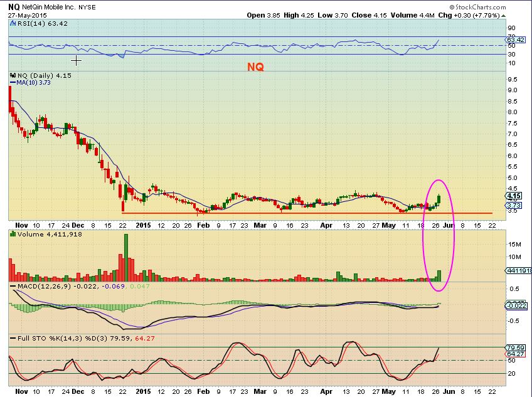The width and height of the screenshot is (532, 397).
Task: Click the 3.5 price axis label
Action: tap(513, 211)
